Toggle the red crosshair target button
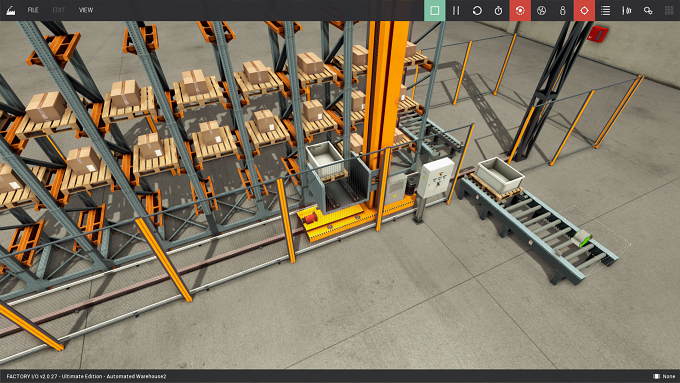The height and width of the screenshot is (383, 680). click(584, 10)
